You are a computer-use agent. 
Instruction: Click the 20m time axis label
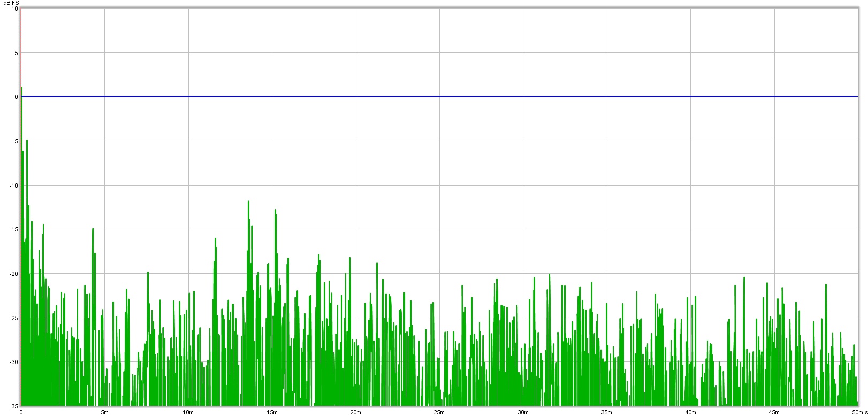tap(355, 412)
